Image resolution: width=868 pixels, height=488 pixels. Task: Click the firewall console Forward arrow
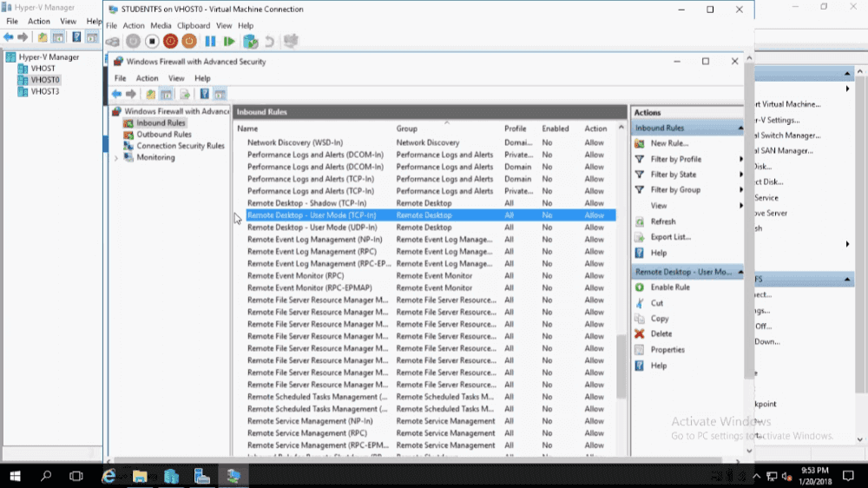pos(131,94)
